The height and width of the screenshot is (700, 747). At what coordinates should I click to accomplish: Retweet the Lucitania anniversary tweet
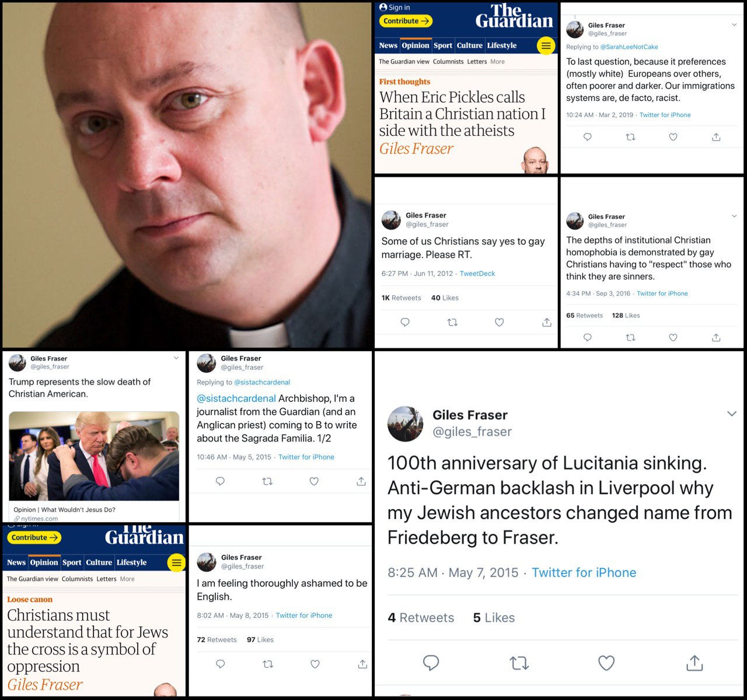tap(519, 663)
